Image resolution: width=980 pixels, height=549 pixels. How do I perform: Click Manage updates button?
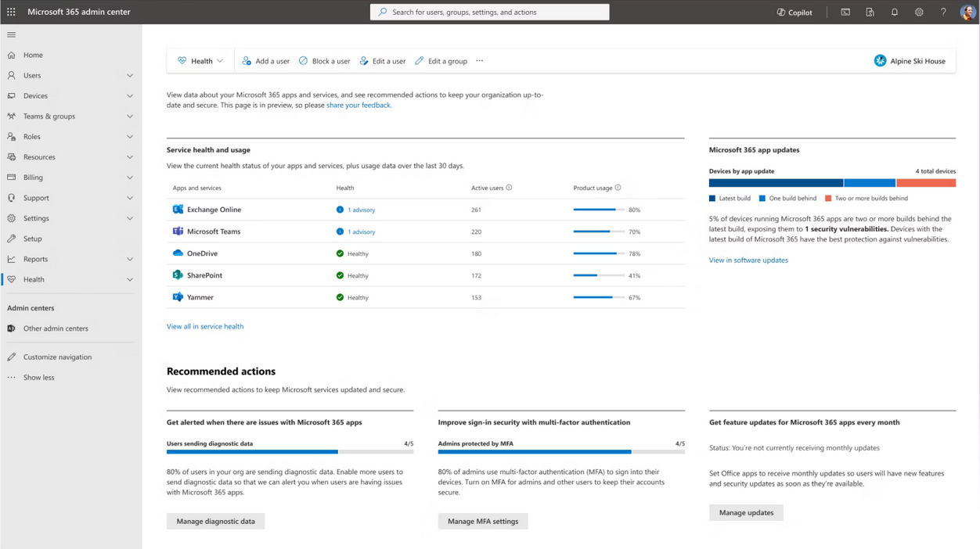click(x=746, y=512)
